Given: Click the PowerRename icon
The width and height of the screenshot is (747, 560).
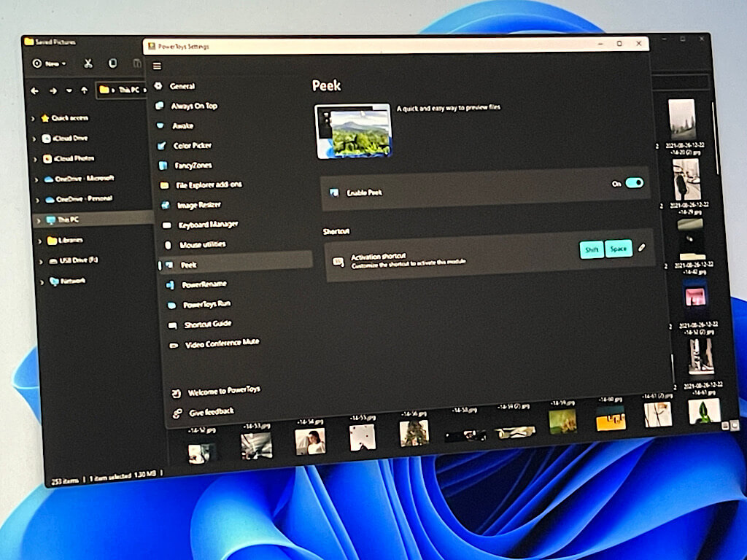Looking at the screenshot, I should pos(170,285).
